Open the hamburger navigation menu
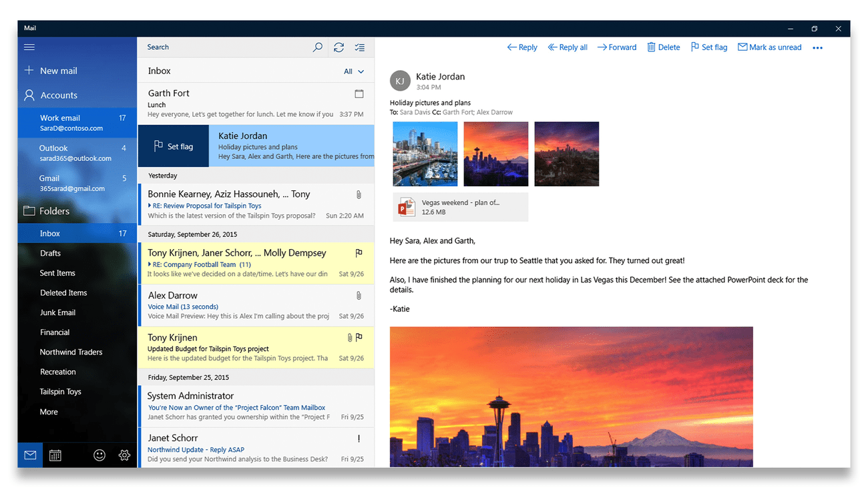 click(29, 47)
